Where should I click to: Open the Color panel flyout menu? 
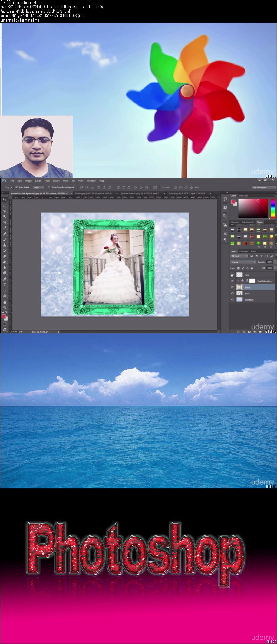(x=275, y=195)
